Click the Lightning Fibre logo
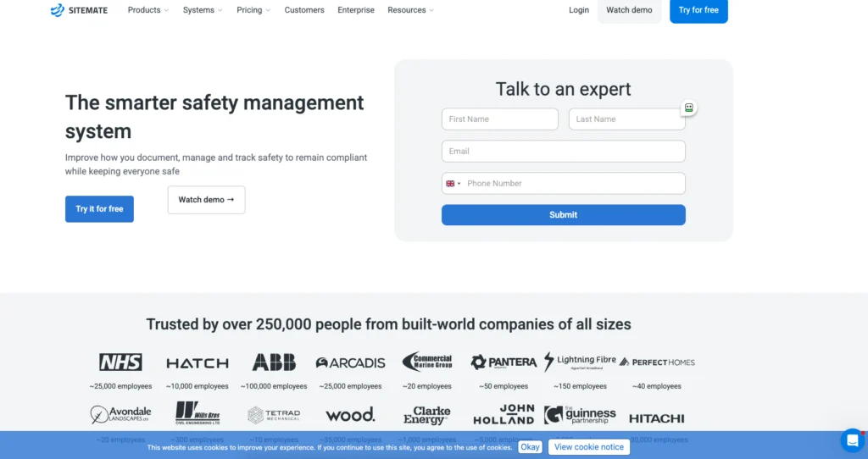 point(580,361)
